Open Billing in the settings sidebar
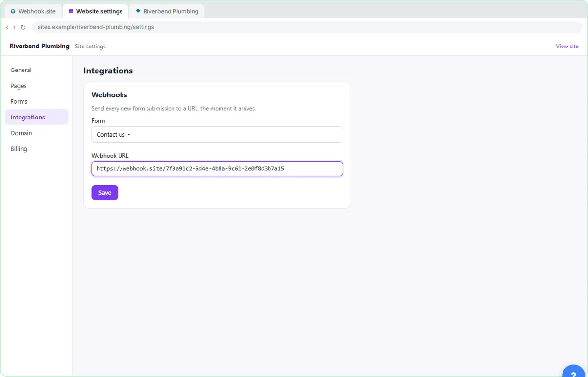588x377 pixels. (x=36, y=148)
